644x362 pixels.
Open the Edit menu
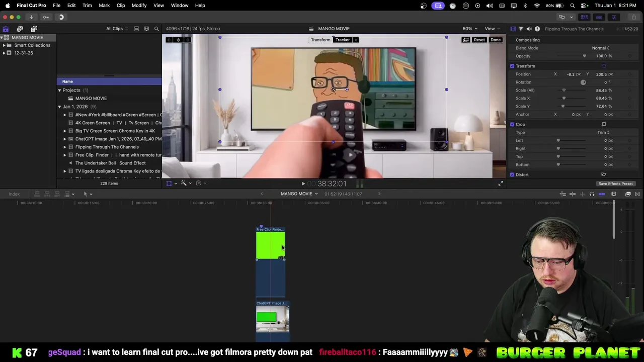click(x=71, y=5)
